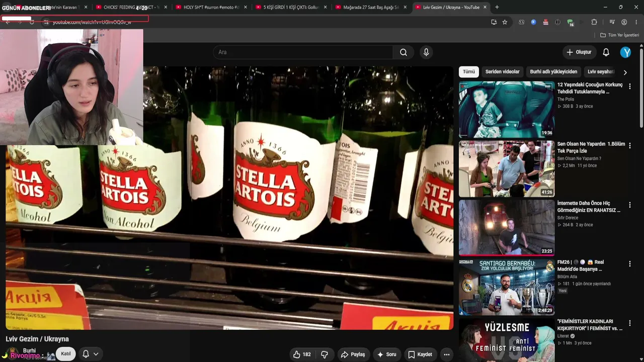This screenshot has height=362, width=644.
Task: Click in the YouTube 'Ara' search field
Action: pyautogui.click(x=303, y=52)
